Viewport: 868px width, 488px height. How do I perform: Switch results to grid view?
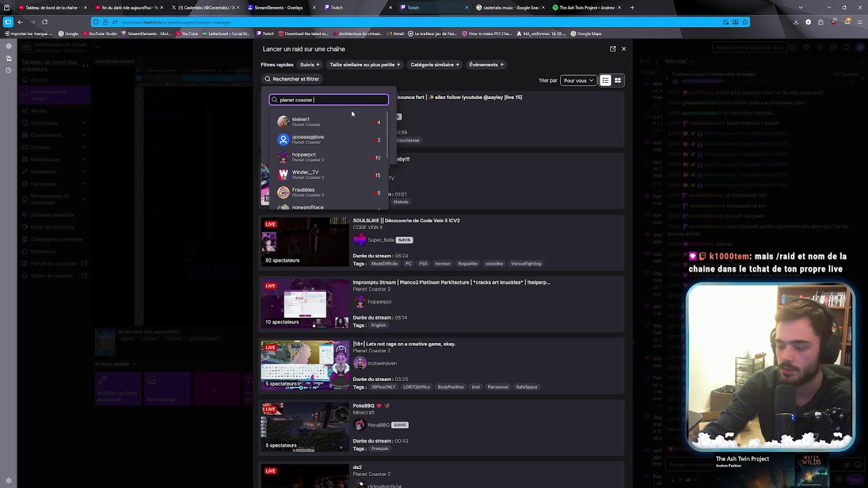[618, 80]
